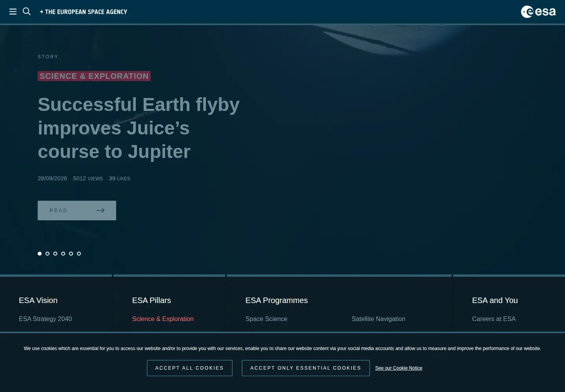
Task: Click the ESA logo
Action: tap(538, 12)
